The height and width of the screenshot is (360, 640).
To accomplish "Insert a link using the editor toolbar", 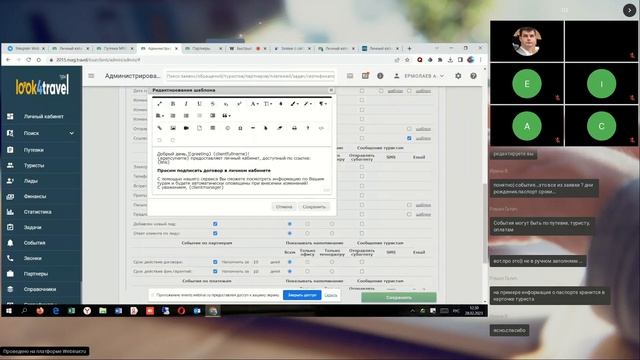I will tap(160, 128).
